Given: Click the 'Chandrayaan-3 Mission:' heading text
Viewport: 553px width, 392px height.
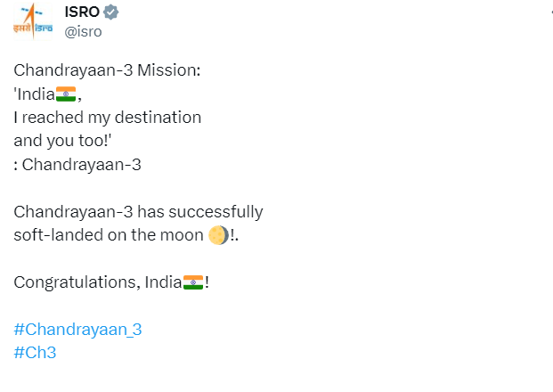Looking at the screenshot, I should tap(107, 70).
